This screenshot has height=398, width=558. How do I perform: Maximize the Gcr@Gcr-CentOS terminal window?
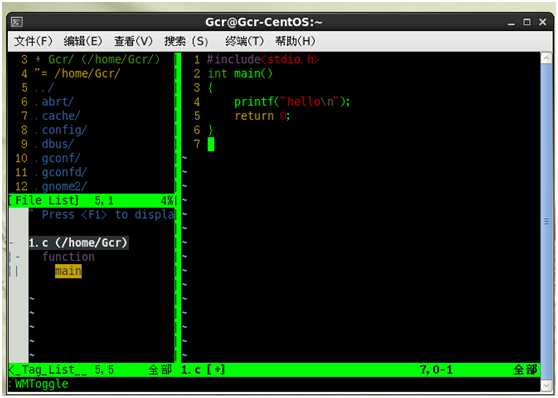pyautogui.click(x=527, y=22)
